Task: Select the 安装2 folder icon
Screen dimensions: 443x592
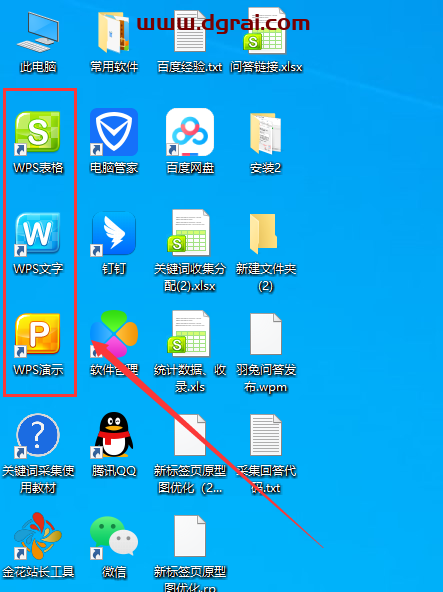Action: click(265, 133)
